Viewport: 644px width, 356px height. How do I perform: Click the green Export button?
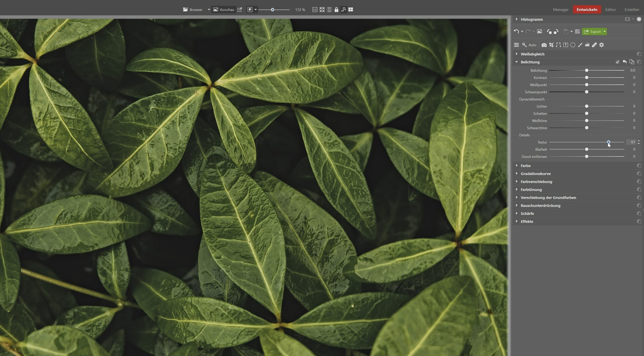point(592,32)
